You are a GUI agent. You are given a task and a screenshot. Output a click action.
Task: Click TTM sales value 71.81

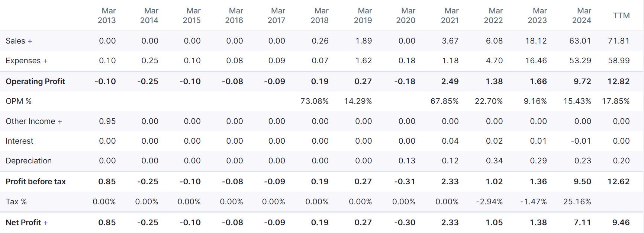619,41
